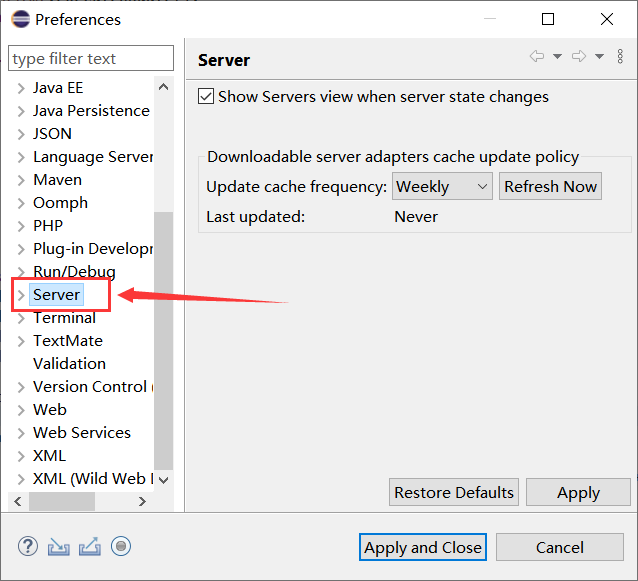This screenshot has height=581, width=638.
Task: Select Validation in the preferences tree
Action: [69, 363]
